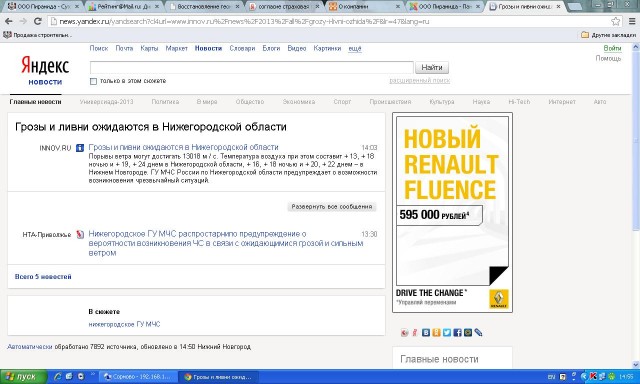Open the Другие закладки bookmarks folder
The image size is (640, 384).
pos(608,35)
